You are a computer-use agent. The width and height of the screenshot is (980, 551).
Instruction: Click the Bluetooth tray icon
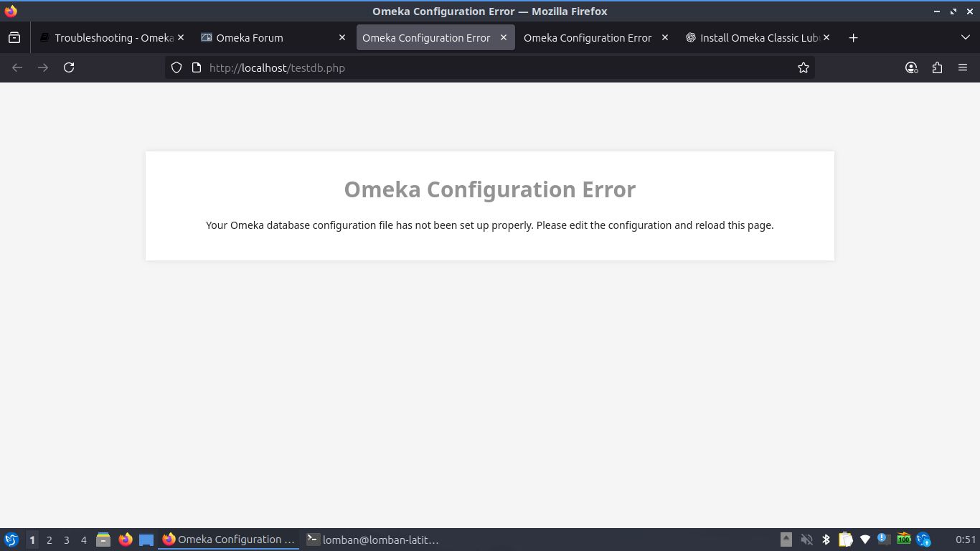pos(826,540)
